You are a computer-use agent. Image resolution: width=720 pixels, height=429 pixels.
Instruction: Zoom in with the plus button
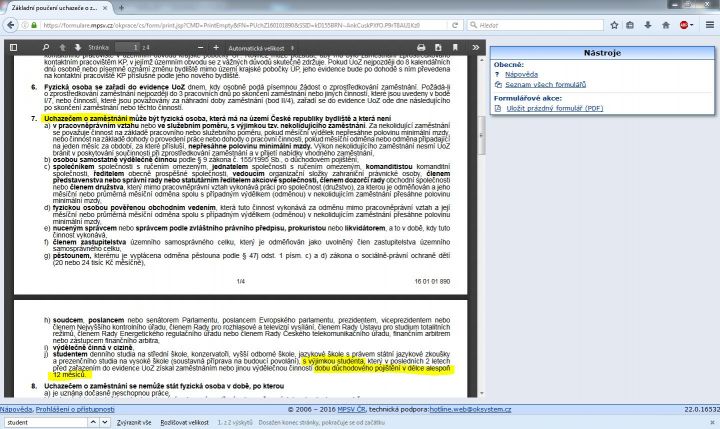point(216,47)
